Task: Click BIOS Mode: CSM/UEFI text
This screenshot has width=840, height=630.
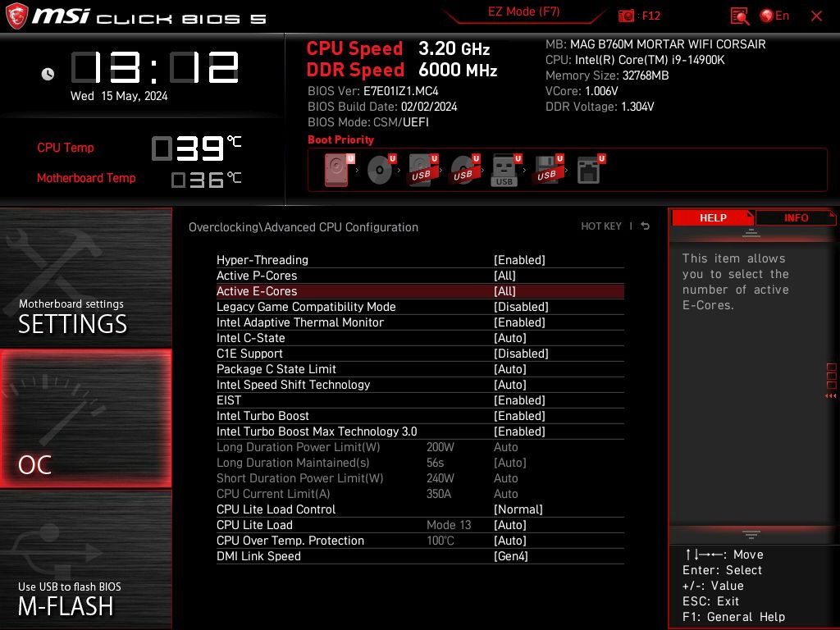Action: click(368, 122)
